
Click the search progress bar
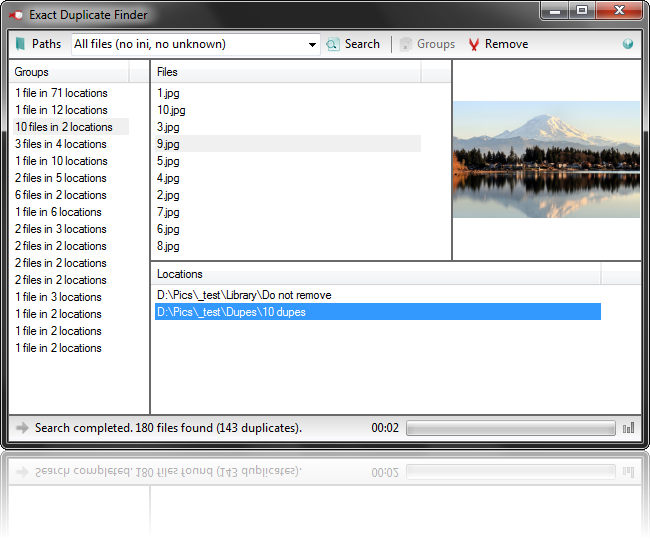[x=510, y=428]
